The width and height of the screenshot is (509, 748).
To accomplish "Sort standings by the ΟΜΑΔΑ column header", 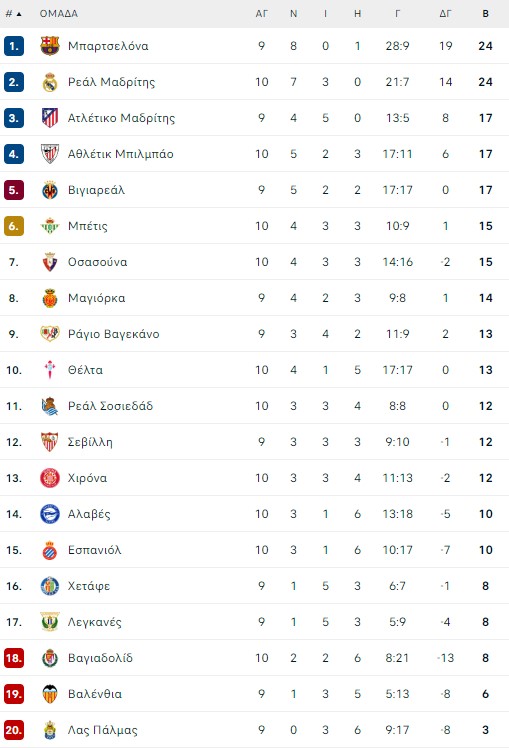I will click(59, 14).
